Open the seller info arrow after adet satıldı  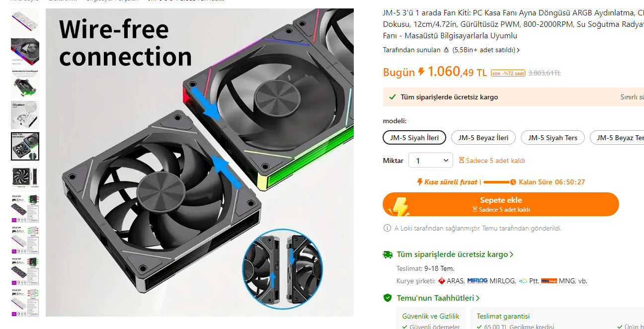click(518, 50)
